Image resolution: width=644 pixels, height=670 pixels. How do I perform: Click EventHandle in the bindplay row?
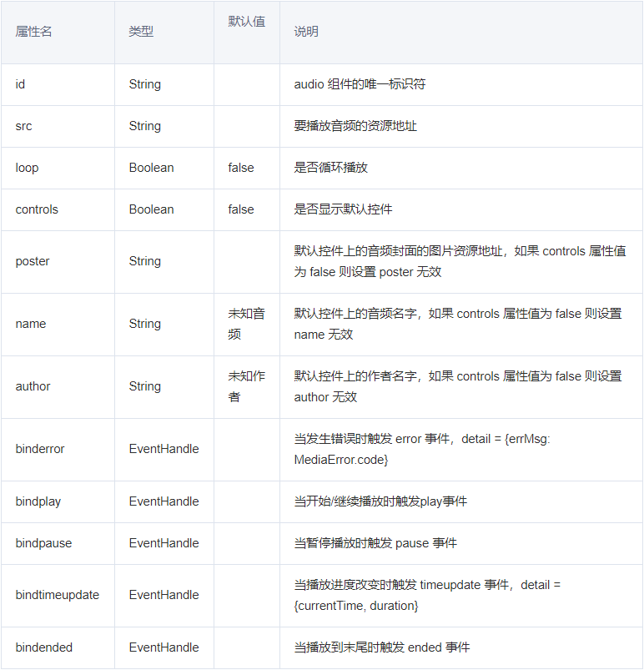164,501
